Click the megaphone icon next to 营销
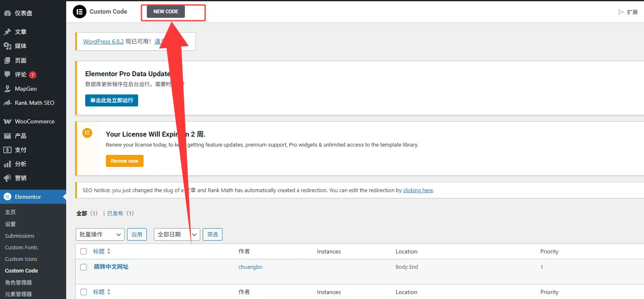The height and width of the screenshot is (299, 644). (7, 178)
